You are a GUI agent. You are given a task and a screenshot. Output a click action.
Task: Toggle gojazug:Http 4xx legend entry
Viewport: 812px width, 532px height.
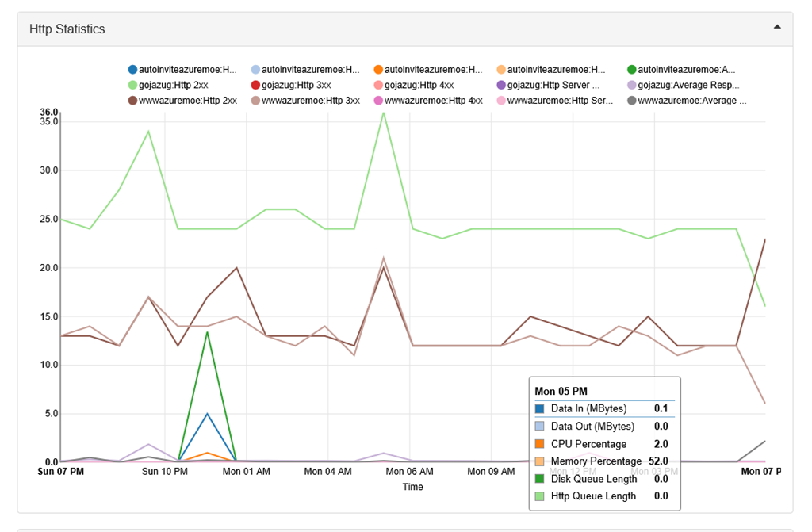(x=414, y=85)
